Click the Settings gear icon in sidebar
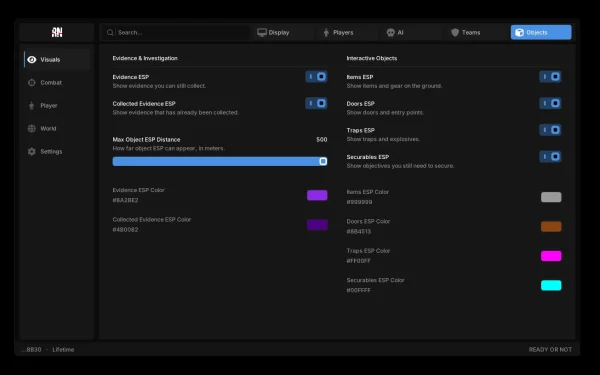 tap(32, 152)
